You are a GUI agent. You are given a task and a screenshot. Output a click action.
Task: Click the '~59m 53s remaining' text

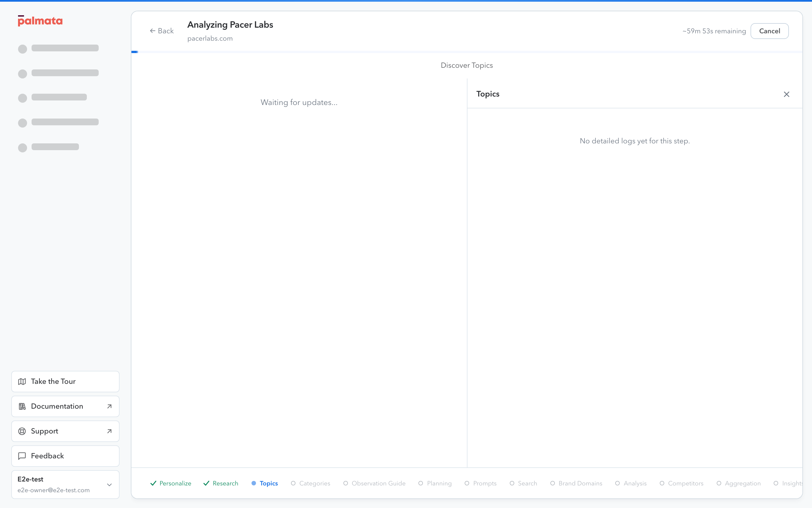[x=714, y=31]
